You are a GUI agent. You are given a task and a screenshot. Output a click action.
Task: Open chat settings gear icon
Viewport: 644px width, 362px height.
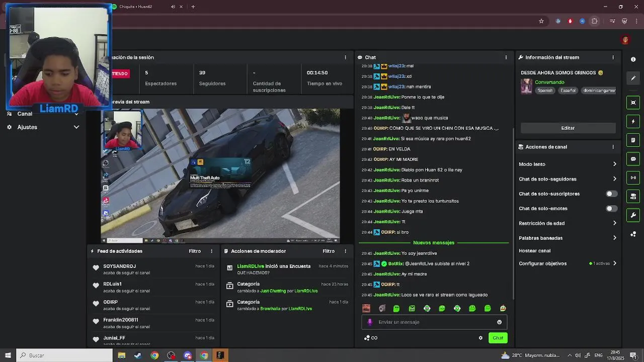tap(480, 338)
